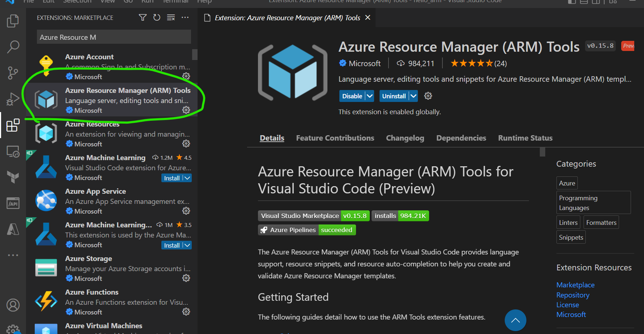This screenshot has width=644, height=334.
Task: Open manage gear for Azure Functions extension
Action: tap(186, 312)
